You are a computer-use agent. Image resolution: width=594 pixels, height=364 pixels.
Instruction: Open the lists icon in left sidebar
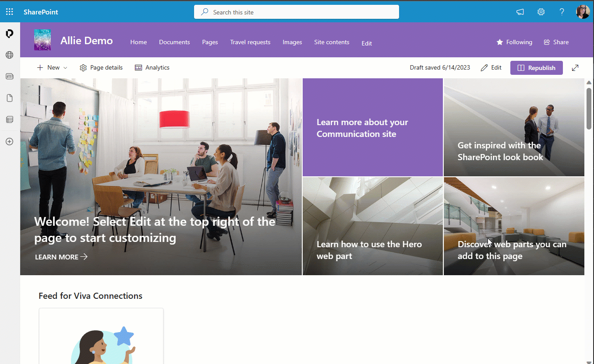pyautogui.click(x=9, y=119)
